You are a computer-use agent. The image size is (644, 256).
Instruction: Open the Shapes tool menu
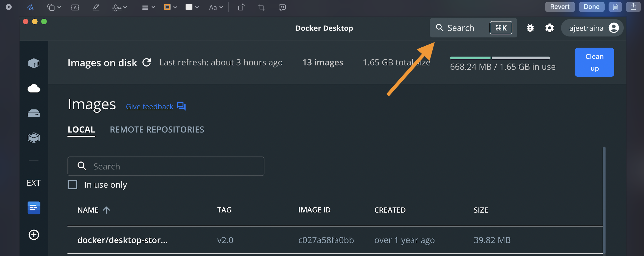[54, 7]
